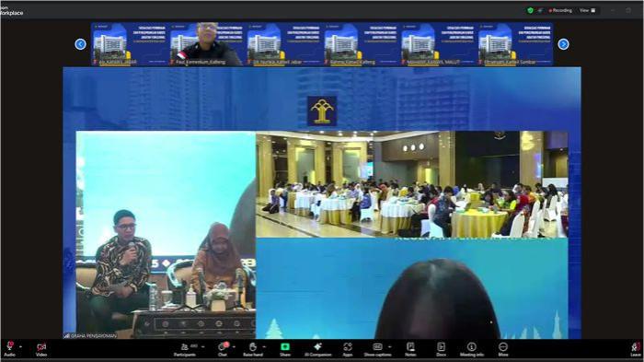644x362 pixels.
Task: Click the Raise hand icon
Action: point(253,346)
